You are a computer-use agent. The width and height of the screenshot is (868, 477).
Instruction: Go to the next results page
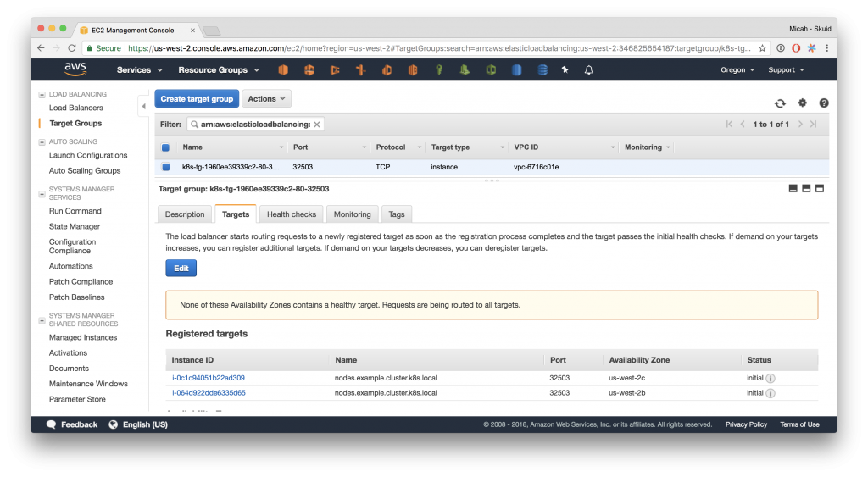pyautogui.click(x=800, y=124)
